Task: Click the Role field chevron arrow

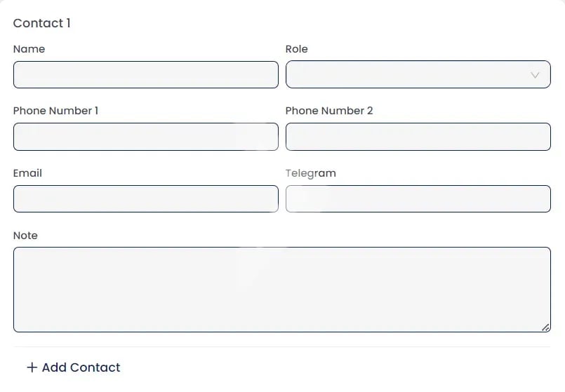Action: pos(536,75)
